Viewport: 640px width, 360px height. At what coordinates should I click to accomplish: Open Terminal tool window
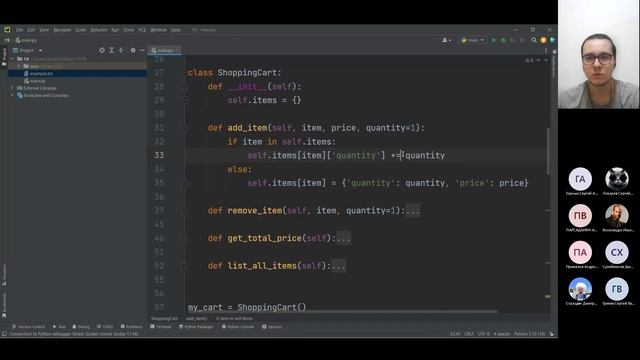(161, 327)
